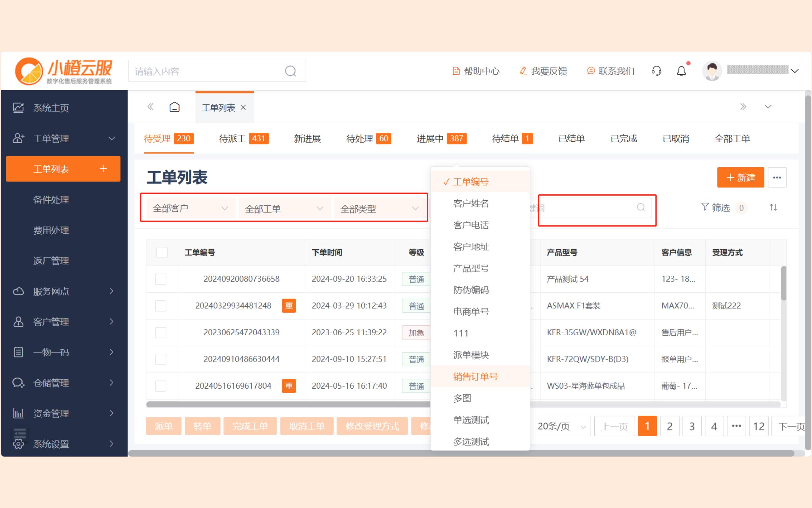Expand the 服务网点 sidebar section
Screen dimensions: 812x508
(x=112, y=291)
